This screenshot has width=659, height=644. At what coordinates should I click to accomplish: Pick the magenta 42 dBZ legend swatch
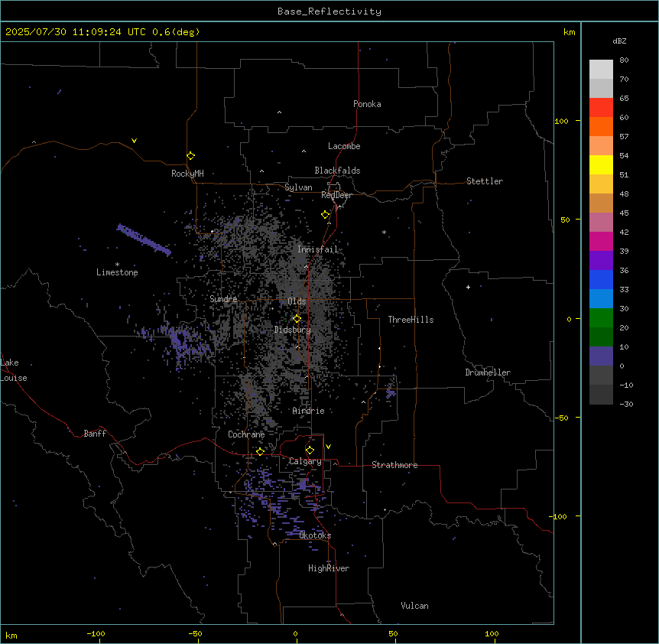(x=601, y=241)
